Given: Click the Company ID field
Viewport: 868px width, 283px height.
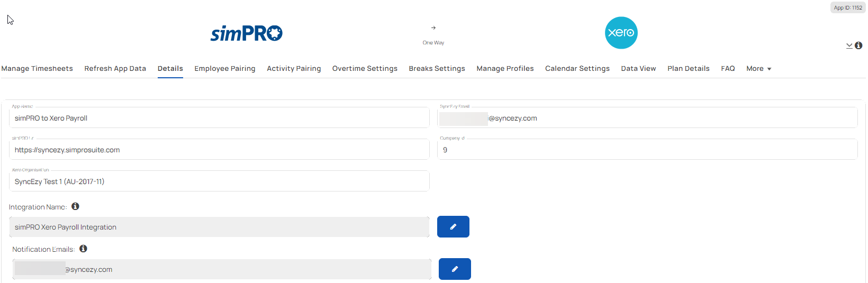Looking at the screenshot, I should (x=647, y=149).
